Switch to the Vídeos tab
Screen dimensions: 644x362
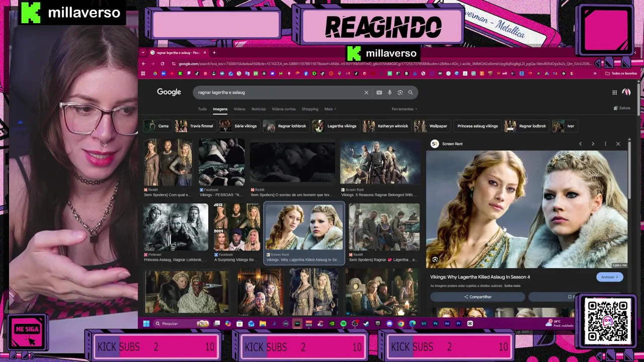tap(239, 109)
